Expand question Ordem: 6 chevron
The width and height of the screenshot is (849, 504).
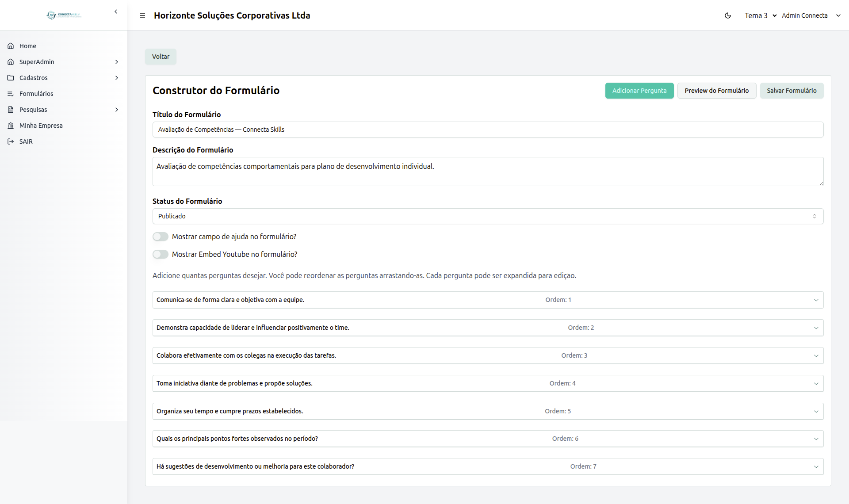coord(816,439)
